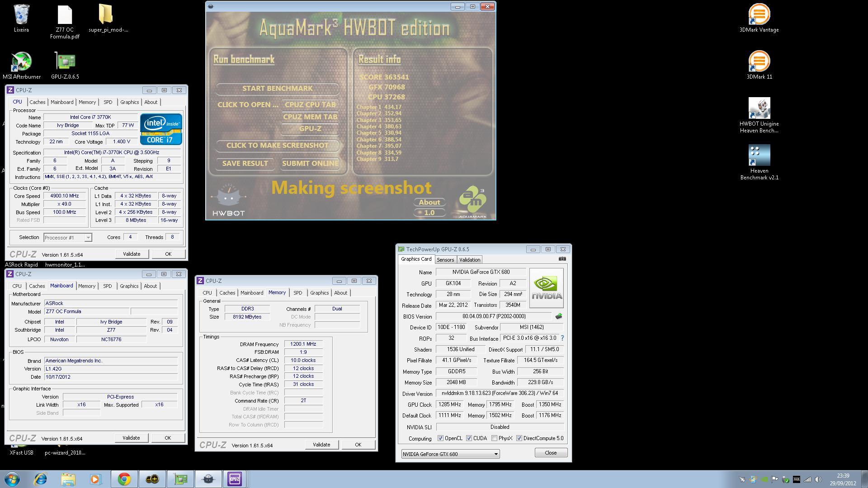Click the NVIDIA logo in GPU-Z
This screenshot has height=488, width=868.
pos(547,288)
